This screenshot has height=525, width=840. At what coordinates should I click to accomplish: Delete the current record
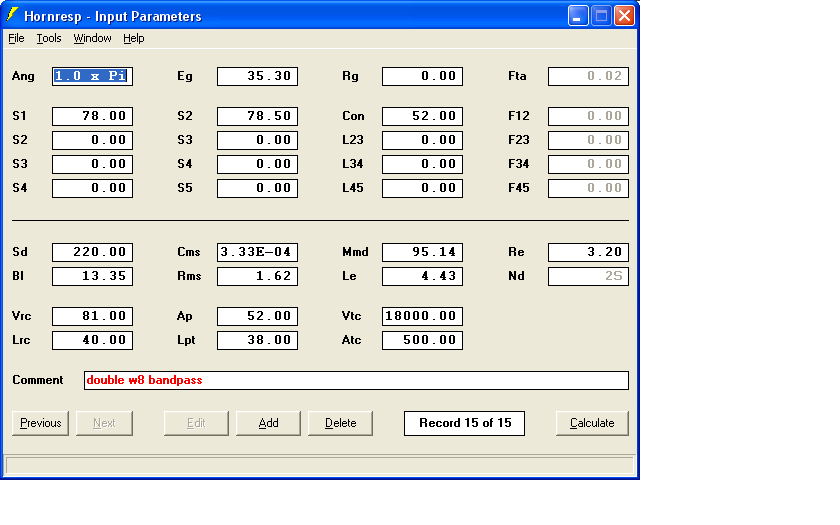click(x=340, y=423)
